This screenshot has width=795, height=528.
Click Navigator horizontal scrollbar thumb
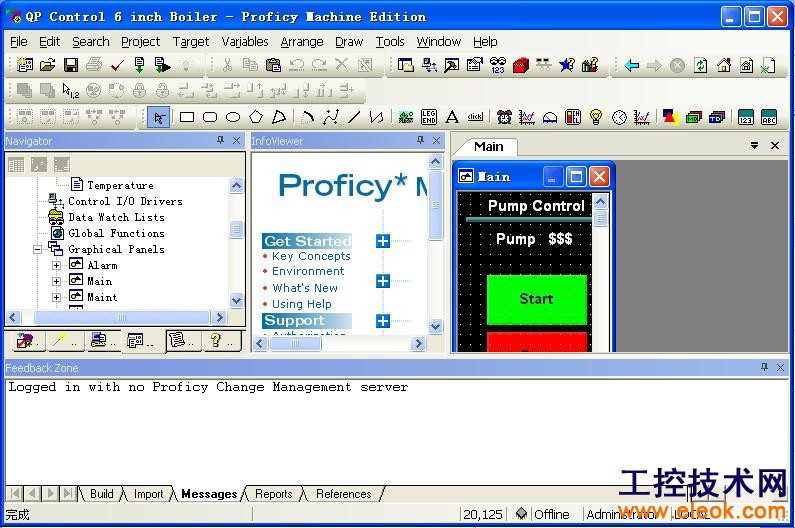pyautogui.click(x=122, y=318)
